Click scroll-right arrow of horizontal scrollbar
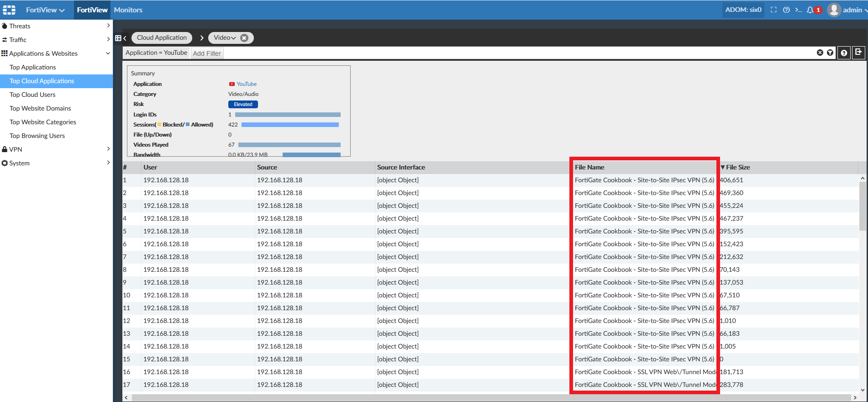Screen dimensions: 868x402 855,398
